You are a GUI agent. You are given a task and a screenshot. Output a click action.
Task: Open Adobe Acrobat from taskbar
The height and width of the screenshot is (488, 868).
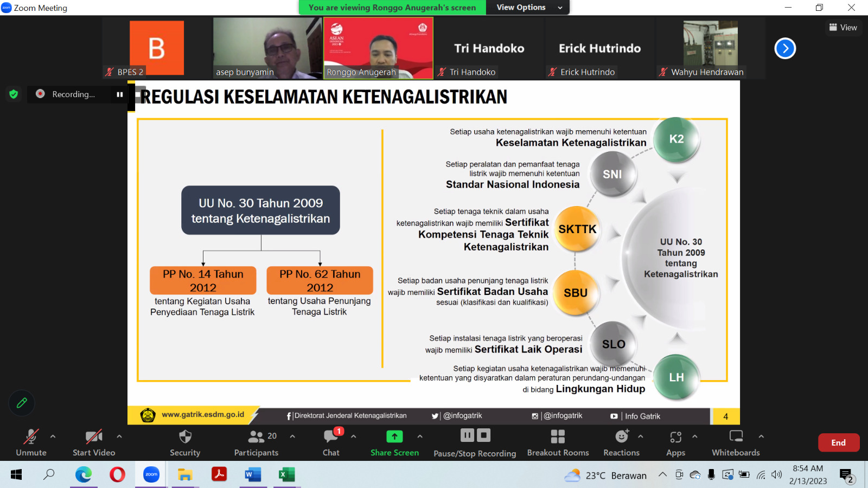219,475
